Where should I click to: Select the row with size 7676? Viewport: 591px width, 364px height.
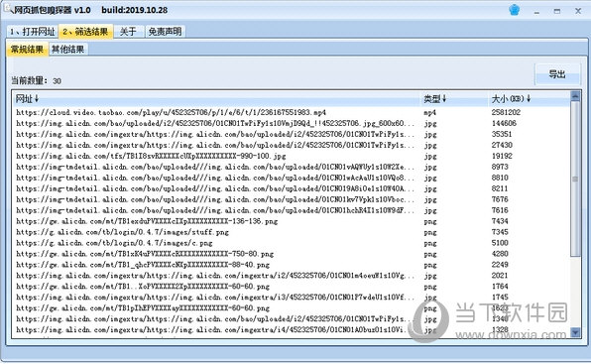[x=292, y=199]
